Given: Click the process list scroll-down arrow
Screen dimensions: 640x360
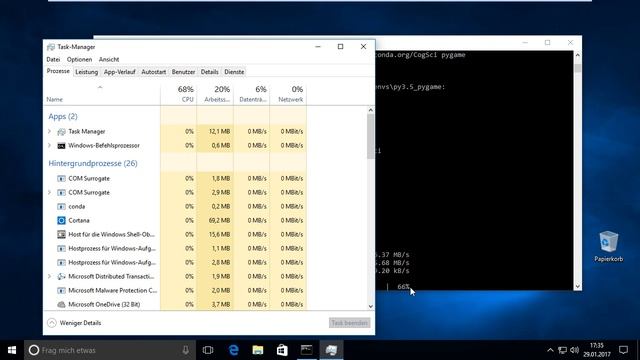Looking at the screenshot, I should [x=370, y=306].
